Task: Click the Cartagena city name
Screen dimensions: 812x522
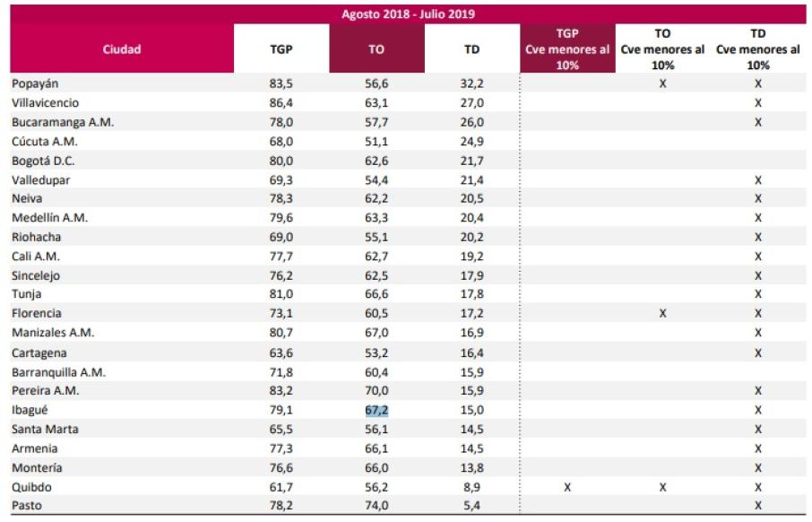Action: [39, 353]
